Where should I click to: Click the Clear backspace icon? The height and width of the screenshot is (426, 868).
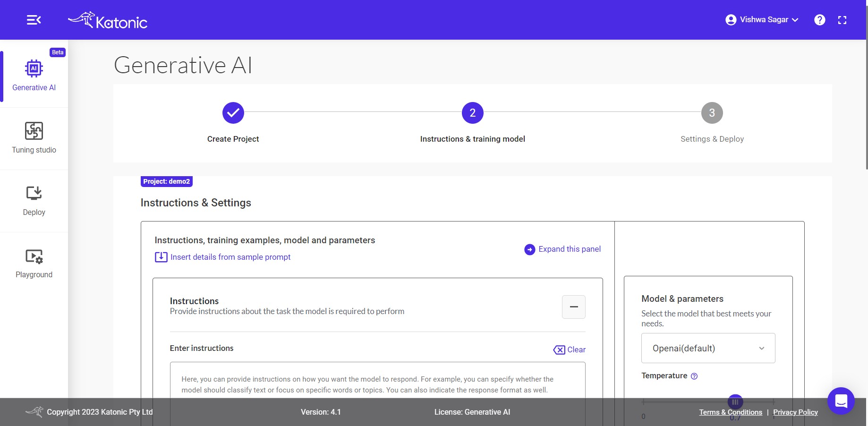click(559, 350)
